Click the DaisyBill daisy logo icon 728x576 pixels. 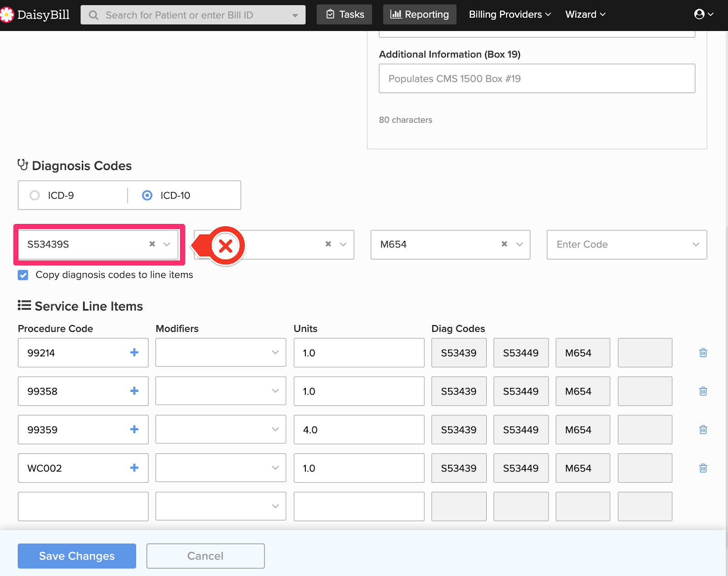tap(7, 15)
